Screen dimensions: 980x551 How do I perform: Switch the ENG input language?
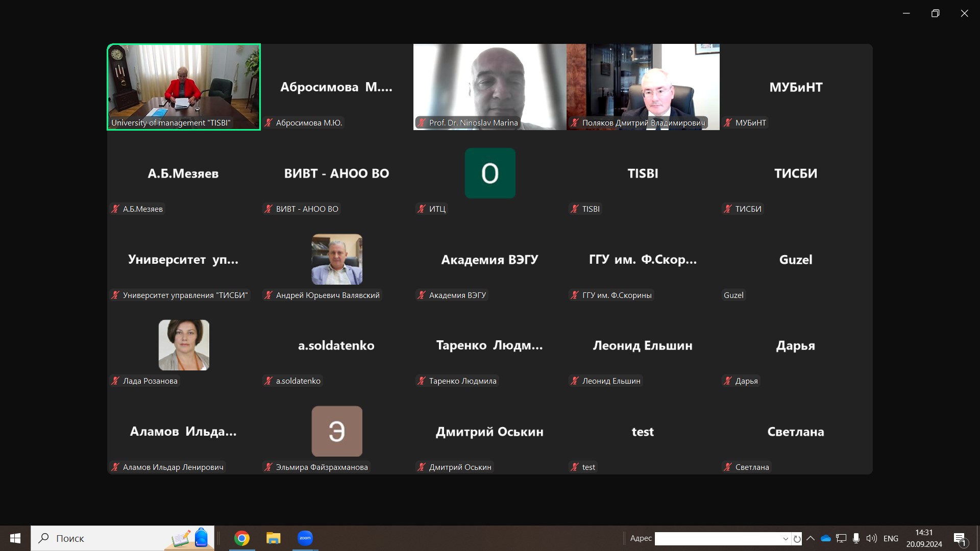pos(891,539)
